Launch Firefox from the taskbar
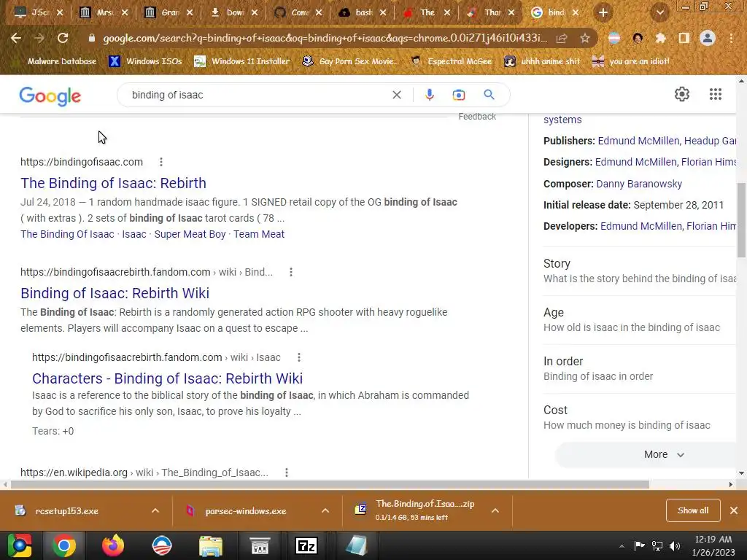This screenshot has width=747, height=560. click(113, 545)
